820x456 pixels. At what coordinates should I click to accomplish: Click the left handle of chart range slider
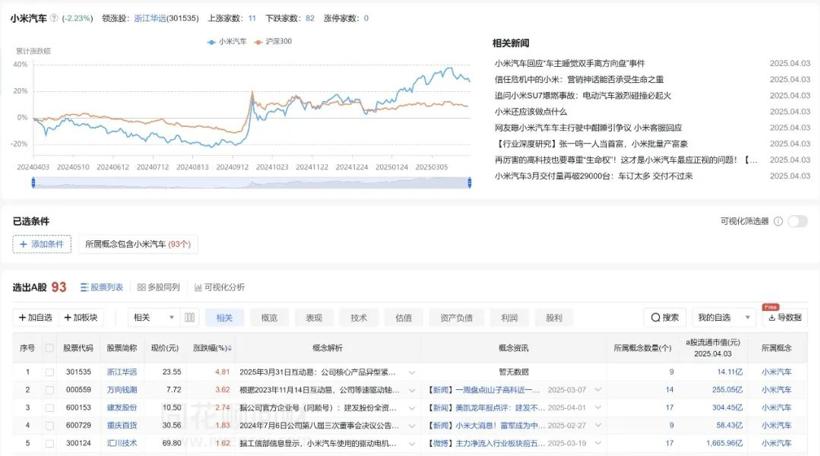coord(34,182)
